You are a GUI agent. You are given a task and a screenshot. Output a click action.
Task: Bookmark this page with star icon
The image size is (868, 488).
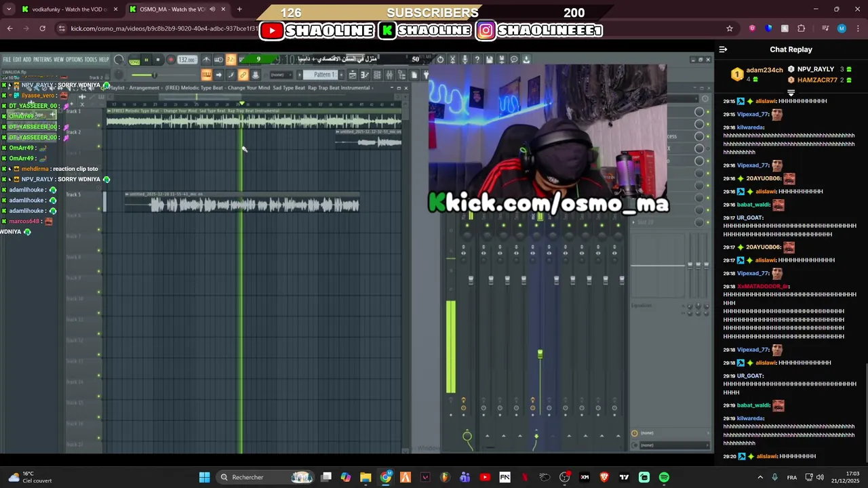pyautogui.click(x=730, y=28)
